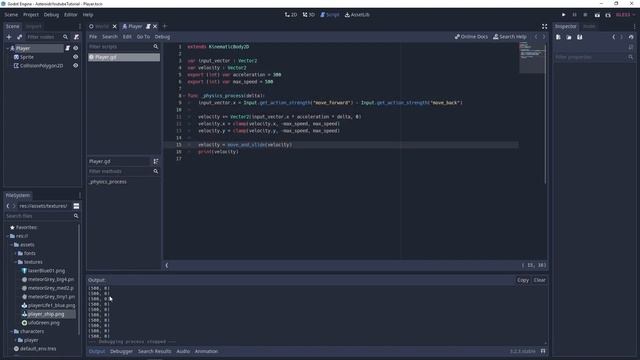Image resolution: width=640 pixels, height=360 pixels.
Task: Clear the Output log
Action: 540,280
